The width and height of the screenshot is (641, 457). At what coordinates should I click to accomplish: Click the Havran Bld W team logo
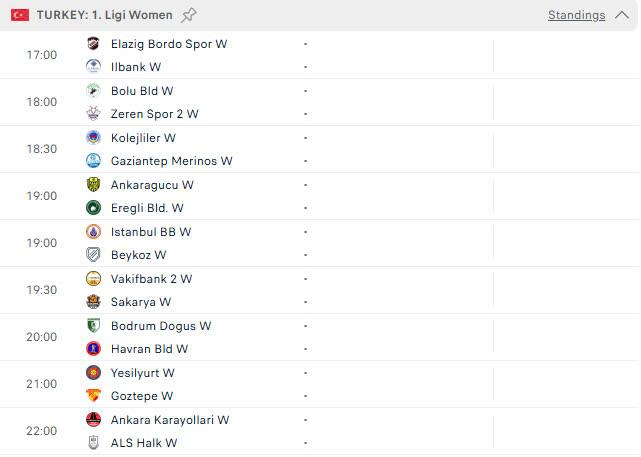click(93, 348)
